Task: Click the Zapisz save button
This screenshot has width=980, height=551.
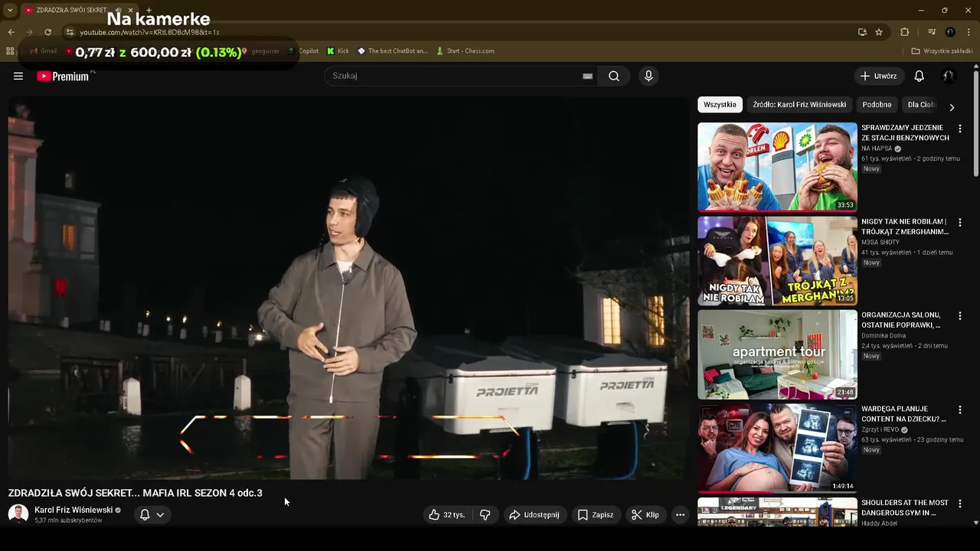Action: coord(596,515)
